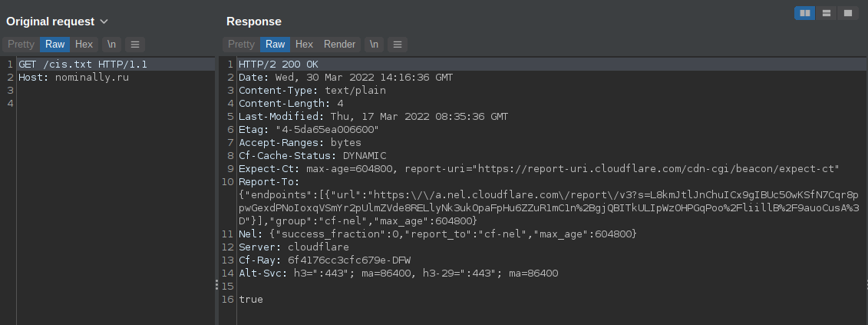Click the GET /cis.txt request line
Screen dimensions: 868x325
pos(83,65)
